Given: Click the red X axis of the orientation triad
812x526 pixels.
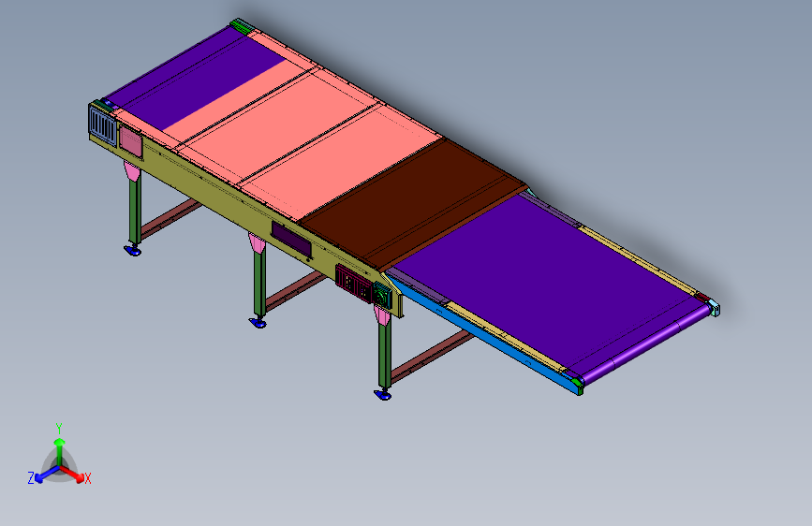Looking at the screenshot, I should [73, 474].
